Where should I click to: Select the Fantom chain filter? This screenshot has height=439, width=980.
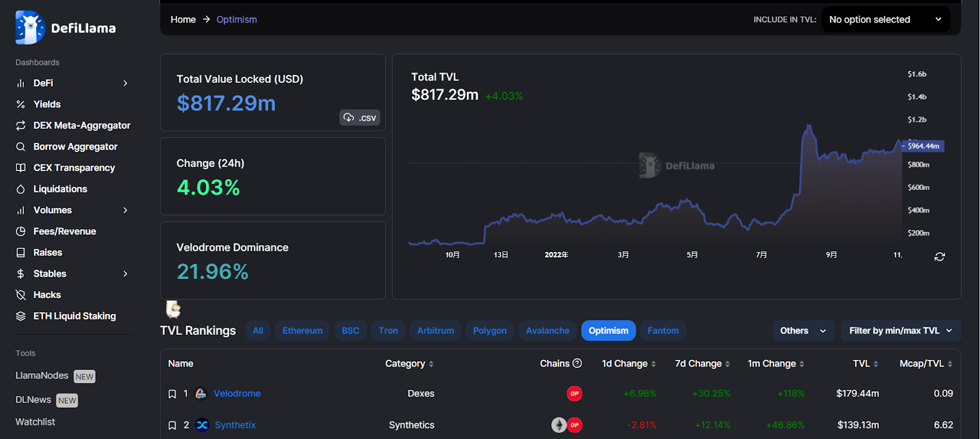[663, 330]
